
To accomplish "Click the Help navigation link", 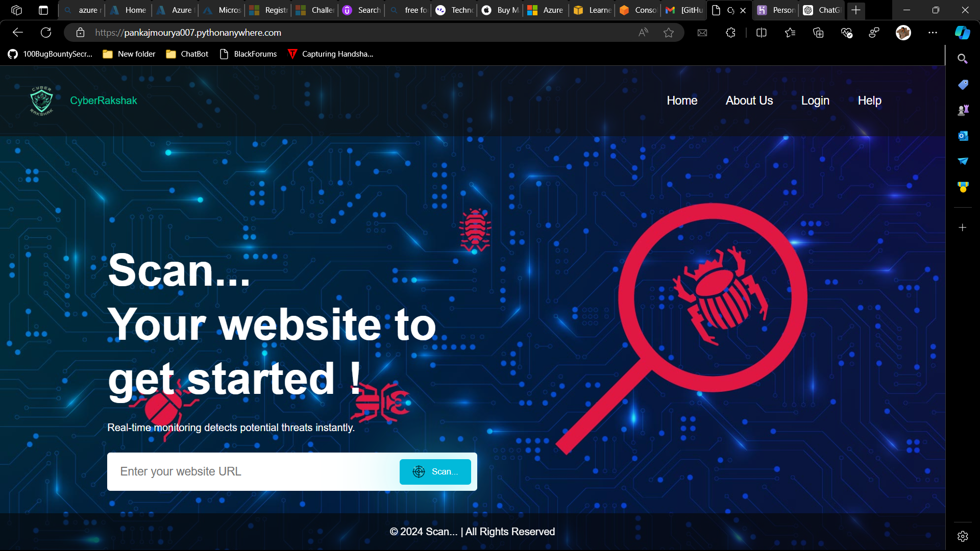I will (869, 101).
